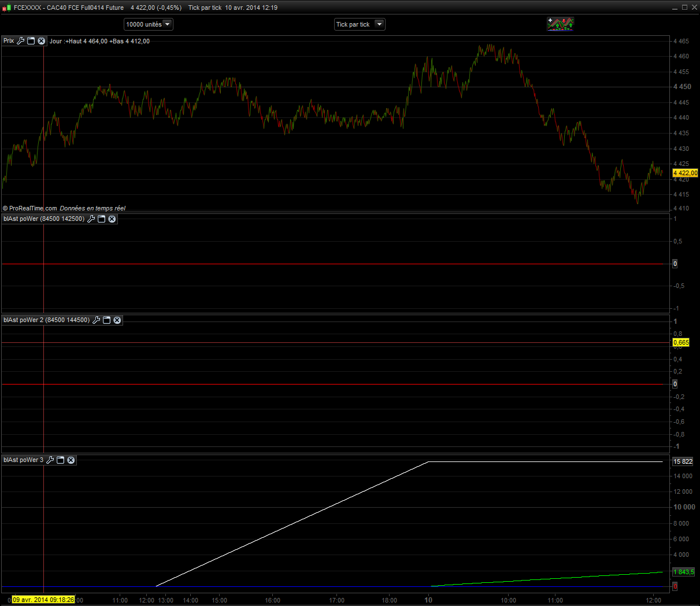Expand the 10000 unités dropdown
This screenshot has width=700, height=606.
167,24
